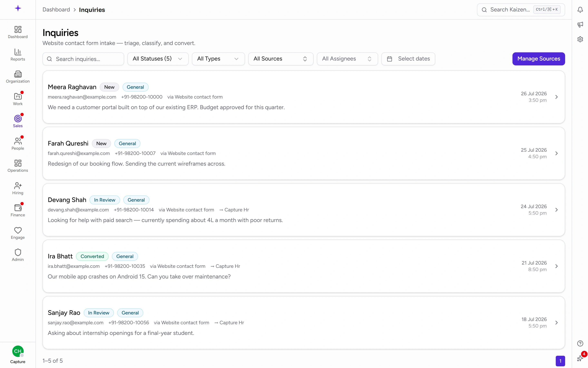This screenshot has width=588, height=368.
Task: Click the Ira Bhatt name
Action: pos(60,257)
